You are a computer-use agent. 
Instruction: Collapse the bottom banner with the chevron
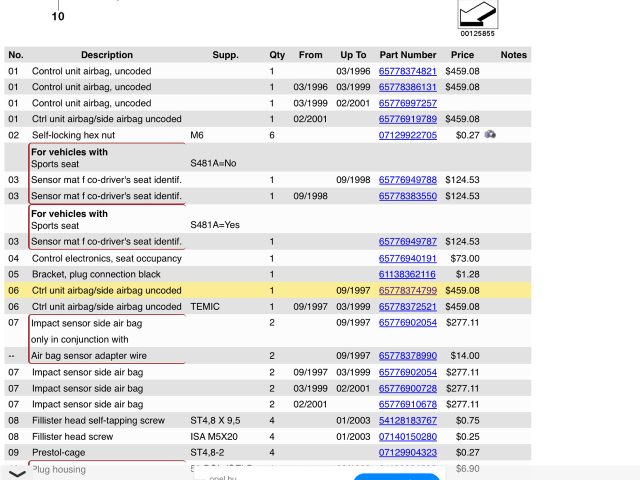click(x=17, y=472)
